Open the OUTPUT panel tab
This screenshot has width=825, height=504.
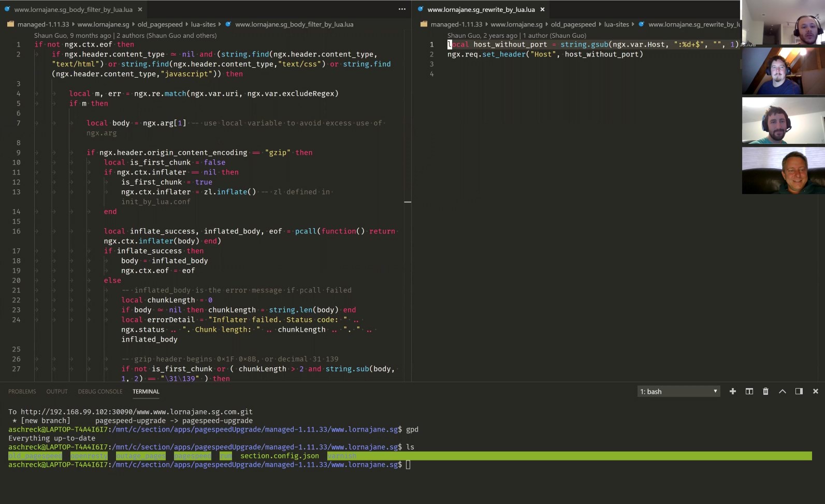pos(57,392)
